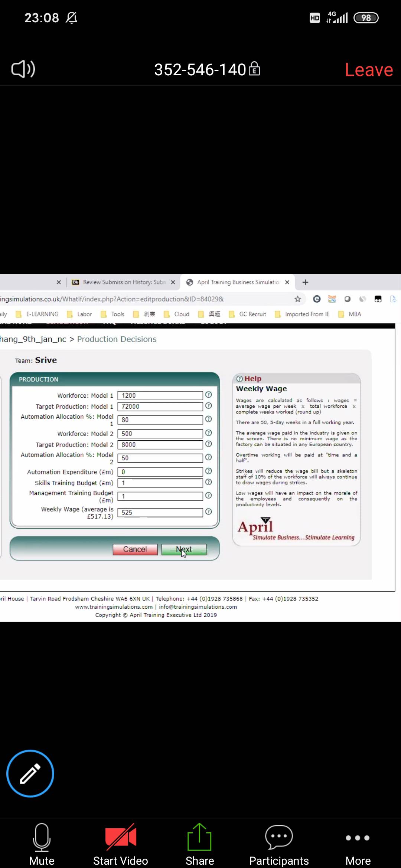
Task: Show help for Automation Allocation Model 2
Action: [209, 457]
